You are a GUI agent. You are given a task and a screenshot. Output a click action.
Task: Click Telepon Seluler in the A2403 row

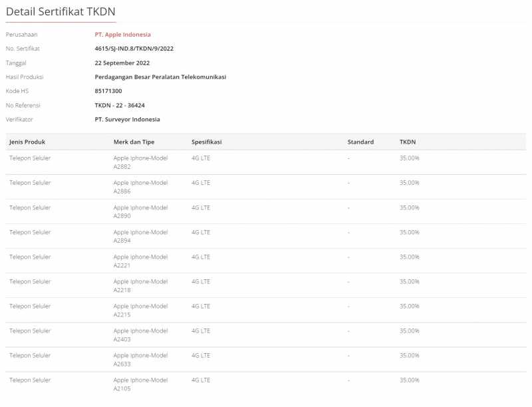[30, 331]
